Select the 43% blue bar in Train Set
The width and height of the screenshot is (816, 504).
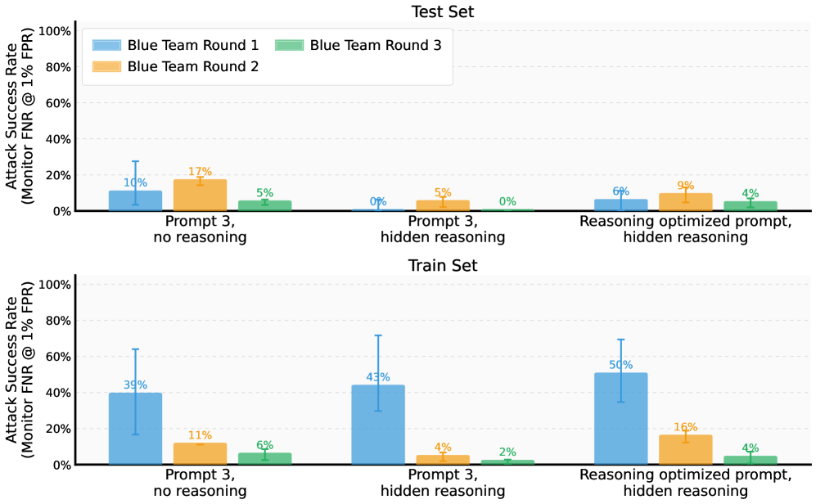(378, 425)
